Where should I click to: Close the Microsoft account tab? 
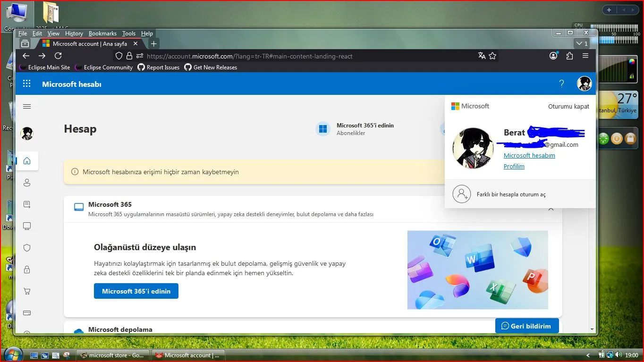click(x=136, y=43)
